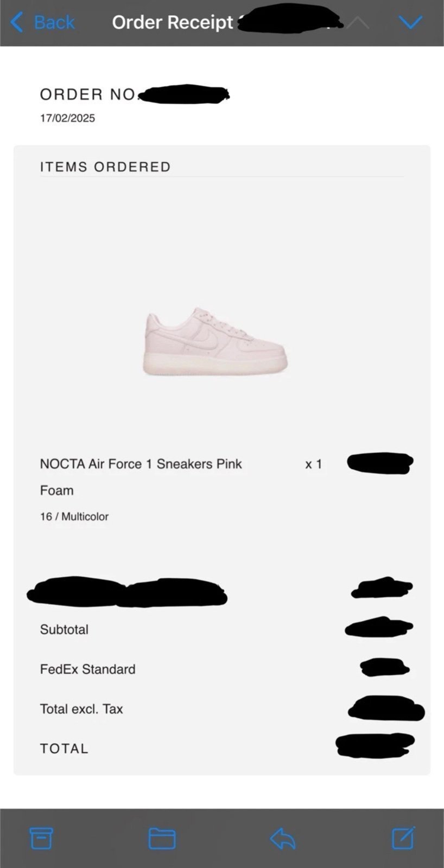The height and width of the screenshot is (868, 444).
Task: Compose a new message with pencil icon
Action: [403, 838]
